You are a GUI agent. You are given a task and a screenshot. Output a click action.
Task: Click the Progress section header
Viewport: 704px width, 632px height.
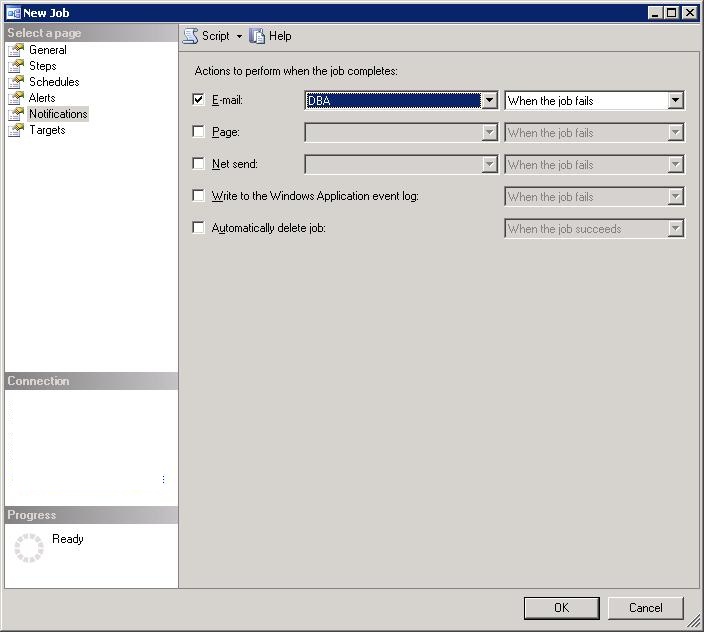coord(91,515)
